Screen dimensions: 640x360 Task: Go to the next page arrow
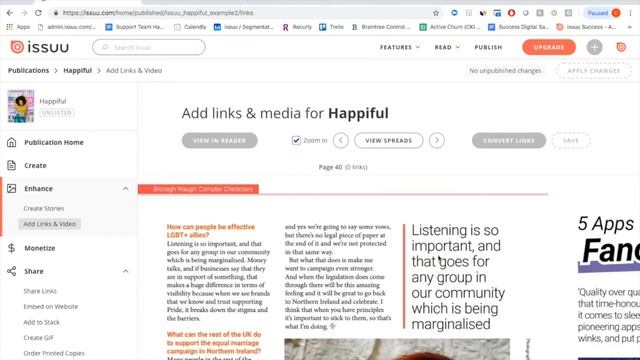(437, 140)
